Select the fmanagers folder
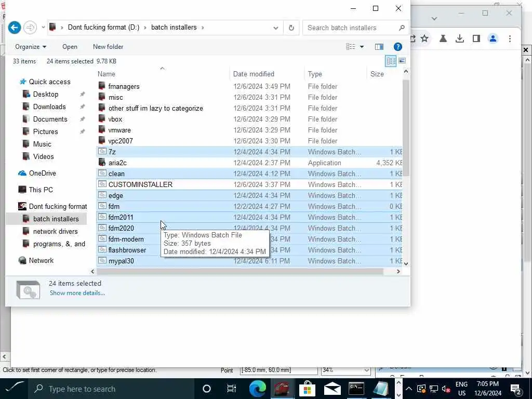The image size is (532, 399). 124,87
